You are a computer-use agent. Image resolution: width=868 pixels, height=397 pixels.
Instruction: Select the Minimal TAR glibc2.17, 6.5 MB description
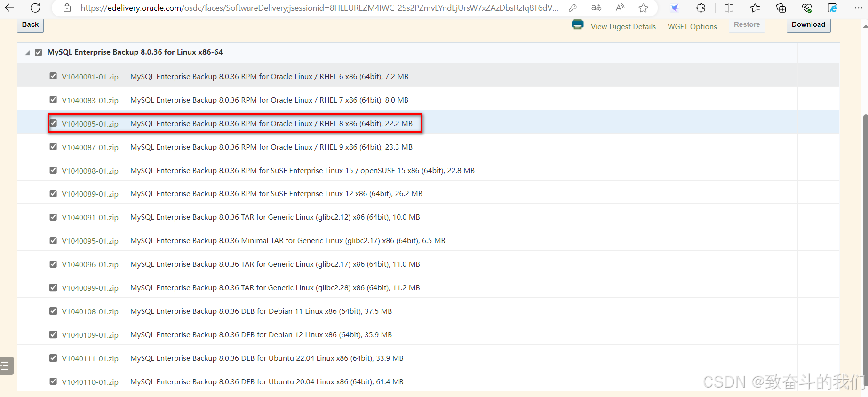288,241
